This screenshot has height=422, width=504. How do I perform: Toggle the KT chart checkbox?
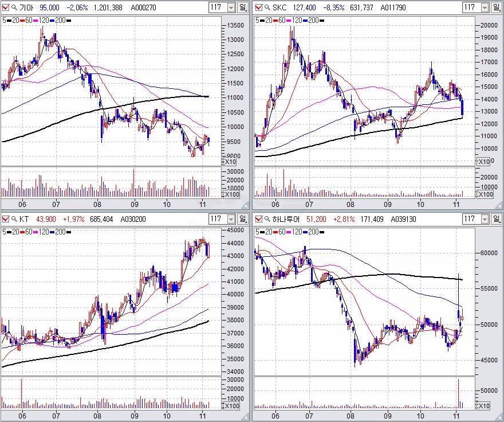6,219
